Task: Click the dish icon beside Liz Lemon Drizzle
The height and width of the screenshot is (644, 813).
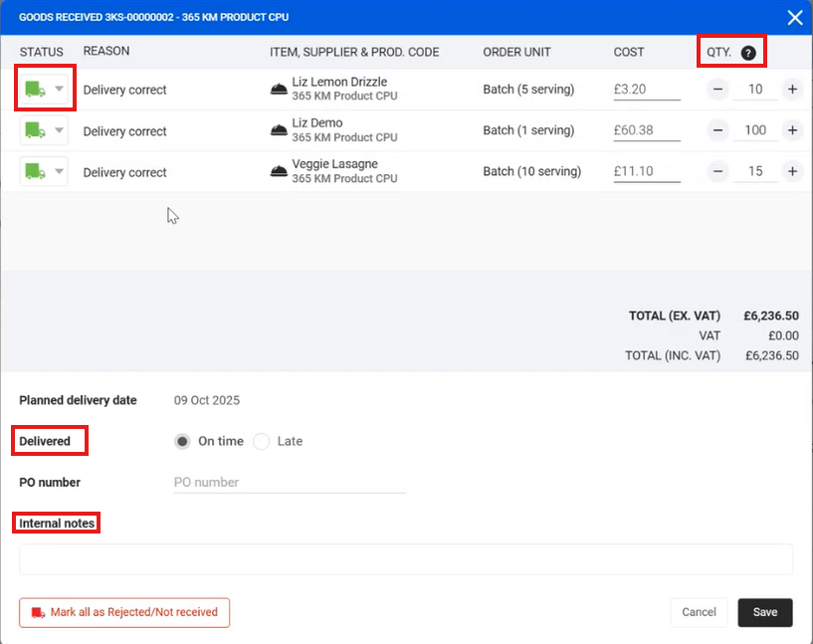Action: click(280, 90)
